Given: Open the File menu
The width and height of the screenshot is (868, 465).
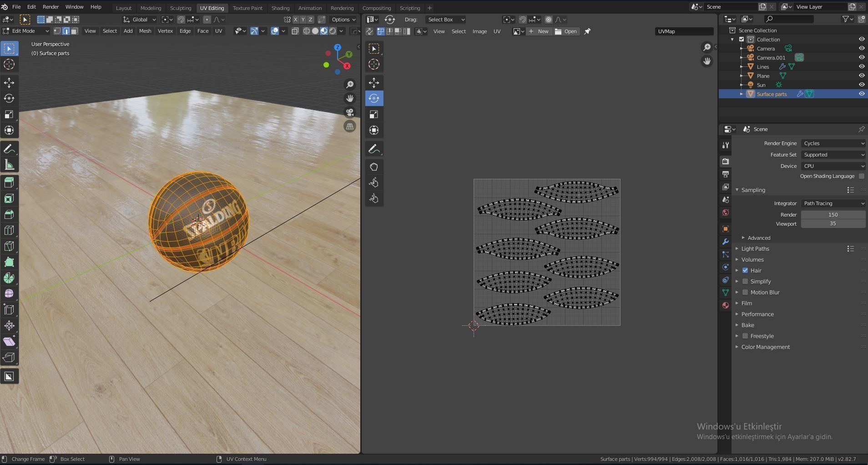Looking at the screenshot, I should tap(16, 7).
